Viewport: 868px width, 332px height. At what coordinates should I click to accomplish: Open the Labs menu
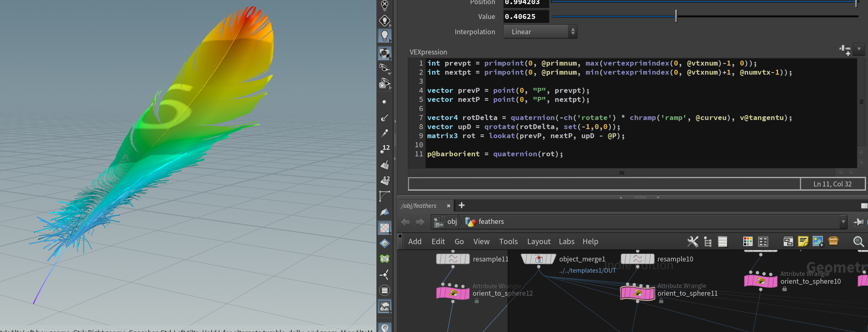pos(566,242)
